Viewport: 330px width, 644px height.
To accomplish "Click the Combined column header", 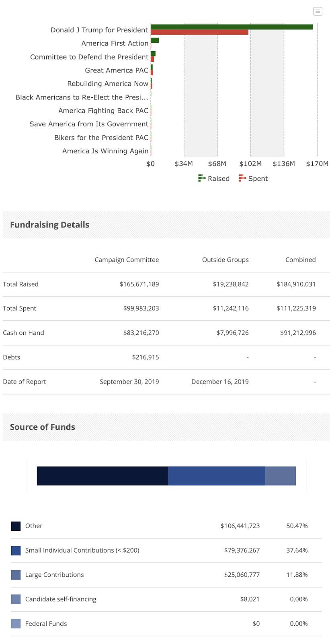I will 300,260.
